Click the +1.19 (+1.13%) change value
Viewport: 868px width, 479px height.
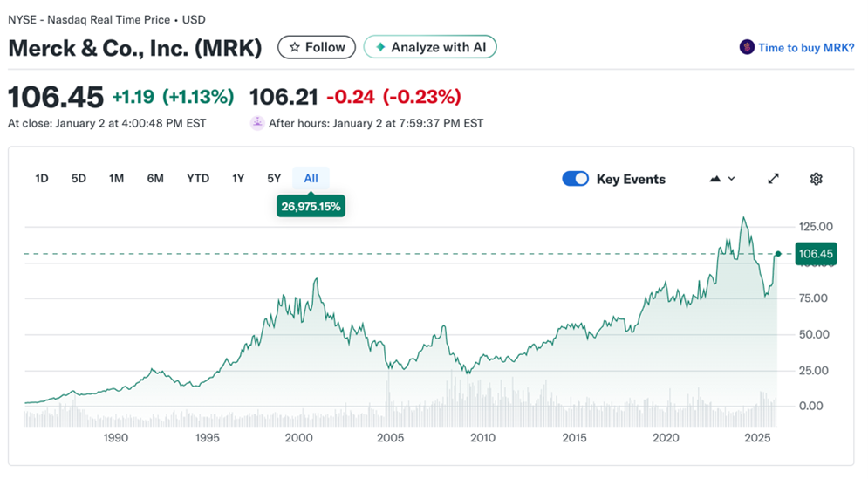click(x=173, y=97)
